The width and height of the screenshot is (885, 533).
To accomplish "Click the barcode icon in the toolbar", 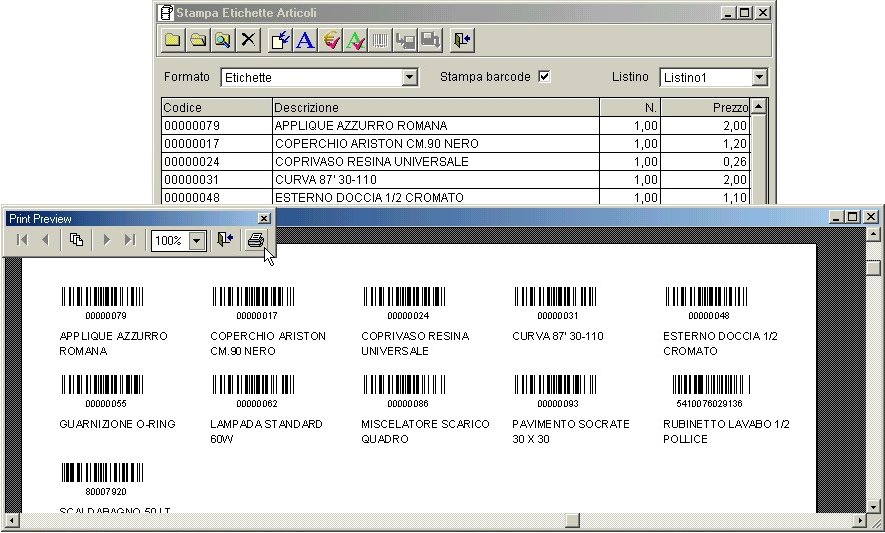I will (380, 40).
